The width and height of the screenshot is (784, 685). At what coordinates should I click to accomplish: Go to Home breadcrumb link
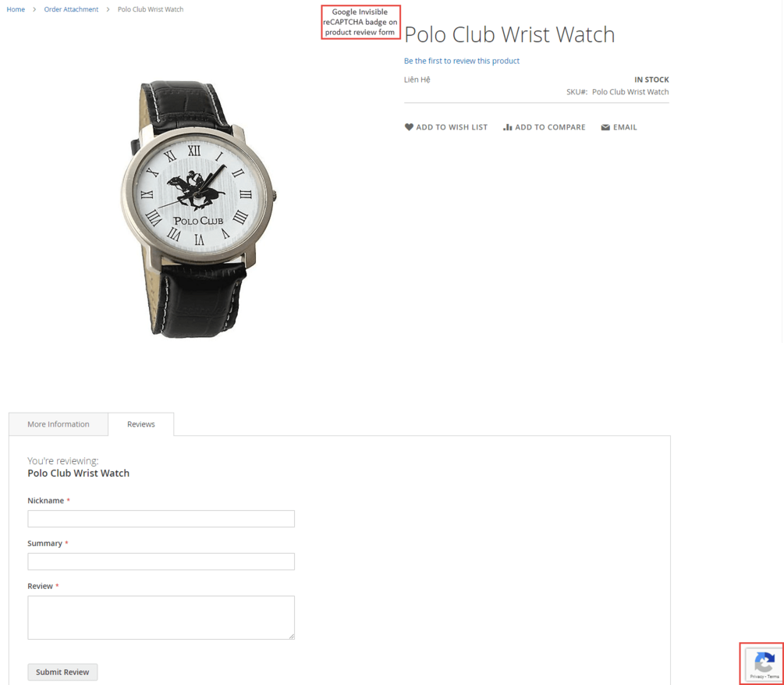point(16,9)
